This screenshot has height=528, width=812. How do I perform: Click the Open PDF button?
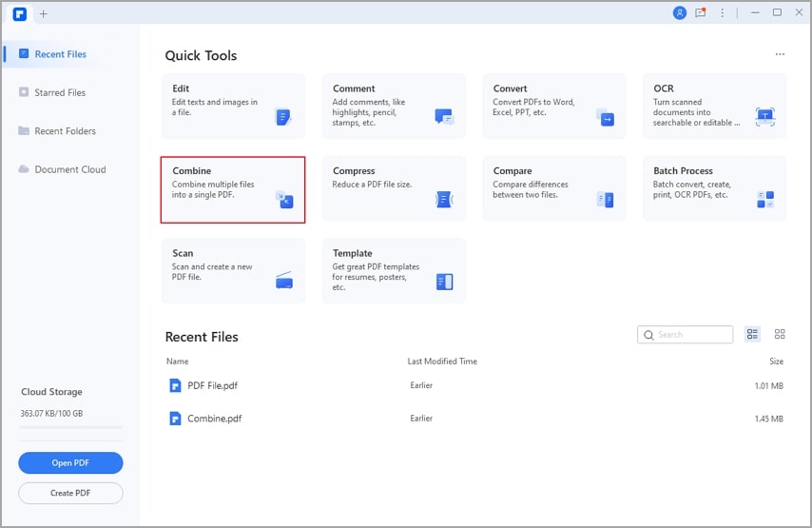[x=70, y=462]
